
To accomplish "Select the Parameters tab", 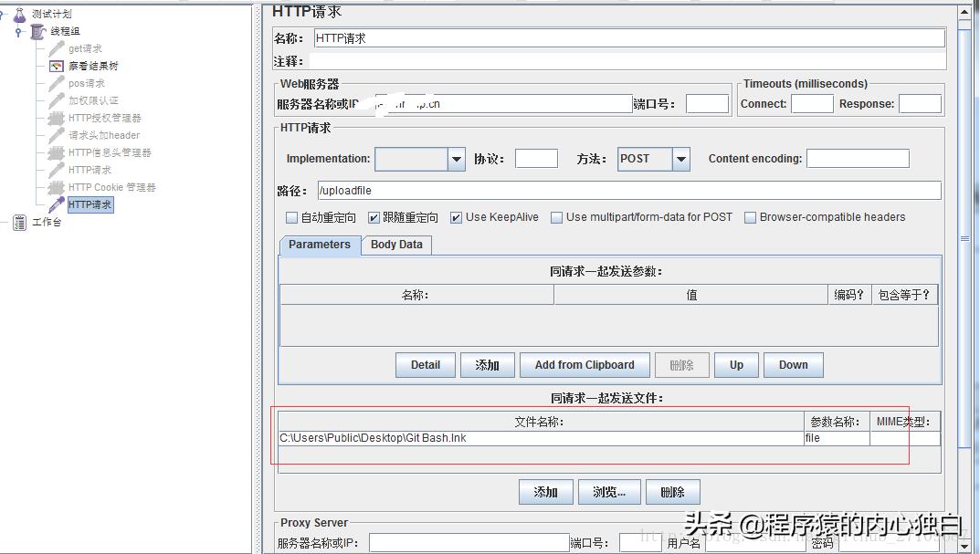I will point(318,245).
